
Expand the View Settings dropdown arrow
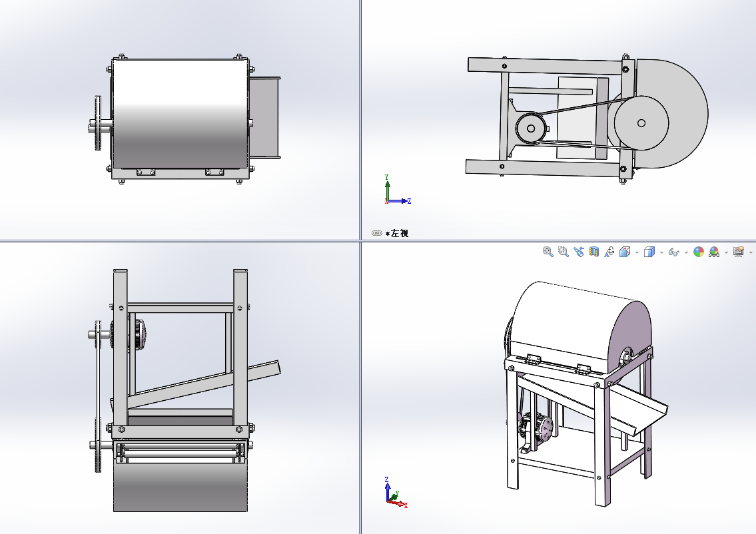[x=751, y=252]
